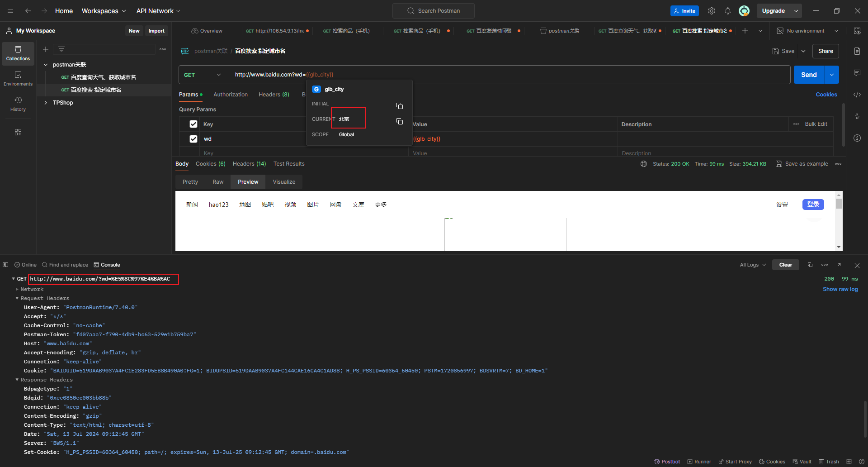868x467 pixels.
Task: Switch to the Authorization tab
Action: pos(230,95)
